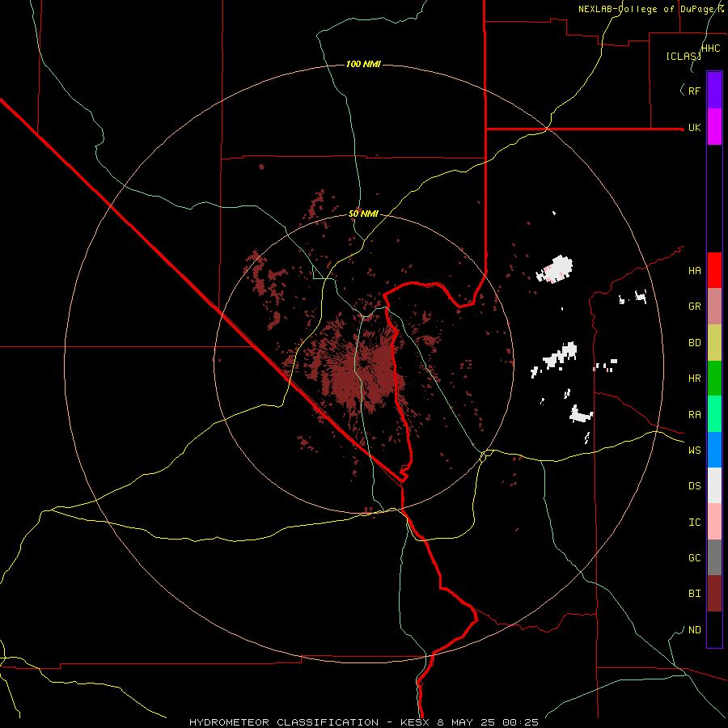Click the HA red legend swatch
Screen dimensions: 728x728
[714, 270]
